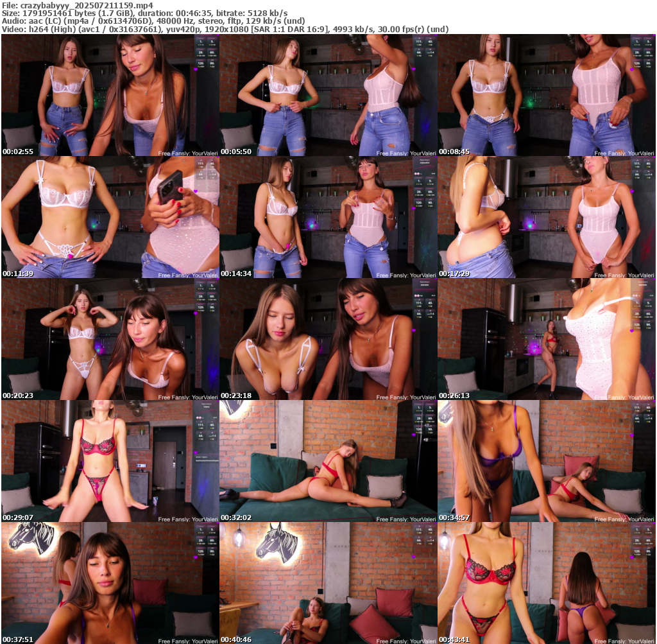Click the 00:08:45 video frame

pyautogui.click(x=546, y=95)
